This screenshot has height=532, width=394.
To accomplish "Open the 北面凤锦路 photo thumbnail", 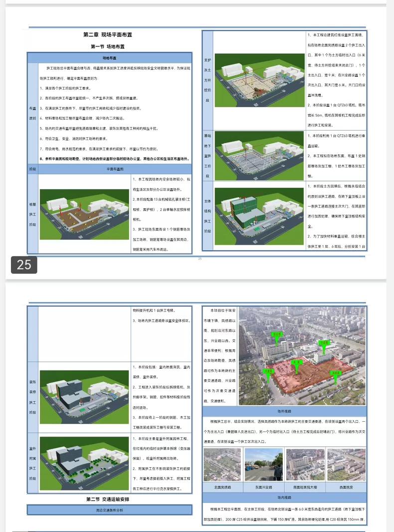I will click(x=222, y=465).
